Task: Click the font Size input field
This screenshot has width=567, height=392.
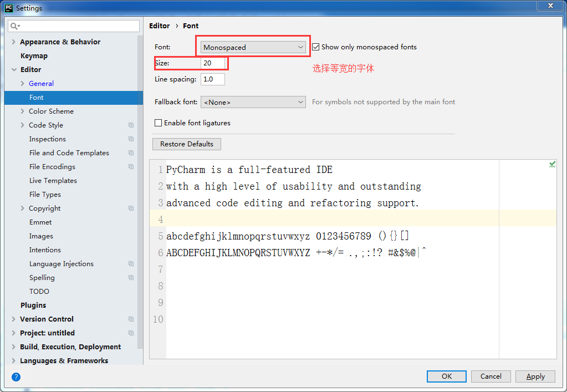Action: pos(213,63)
